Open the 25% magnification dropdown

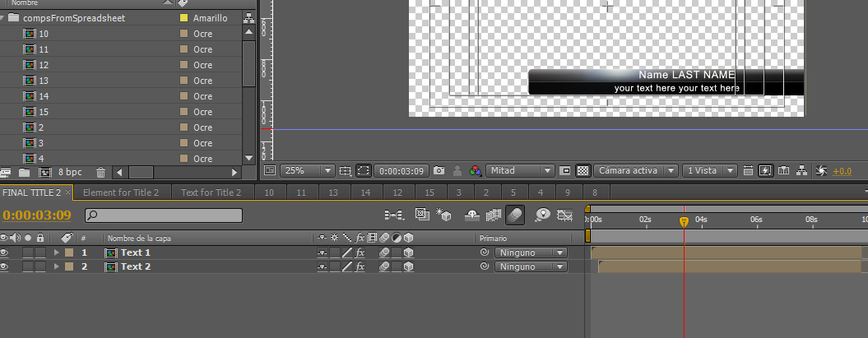coord(307,171)
